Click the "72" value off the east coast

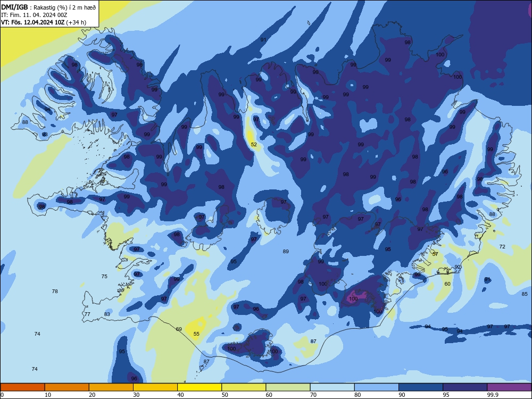[502, 247]
